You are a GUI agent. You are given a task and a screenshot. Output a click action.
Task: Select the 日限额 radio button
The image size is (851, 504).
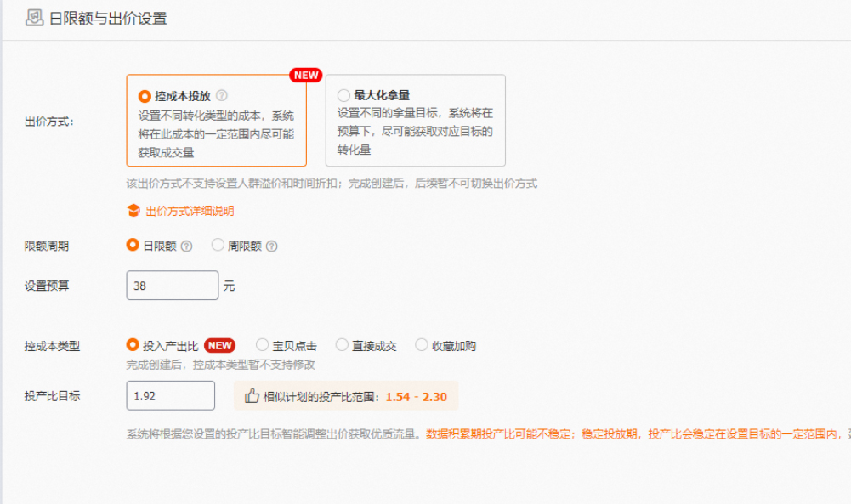point(131,244)
